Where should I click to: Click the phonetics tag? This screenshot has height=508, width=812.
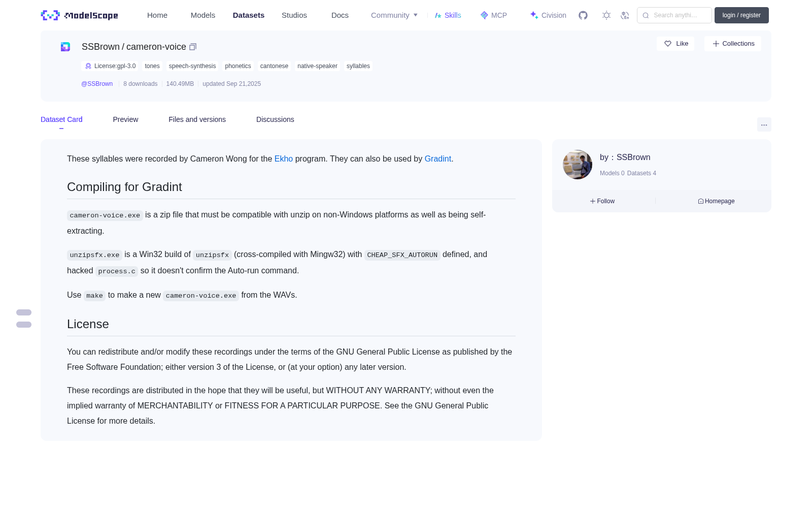coord(238,66)
